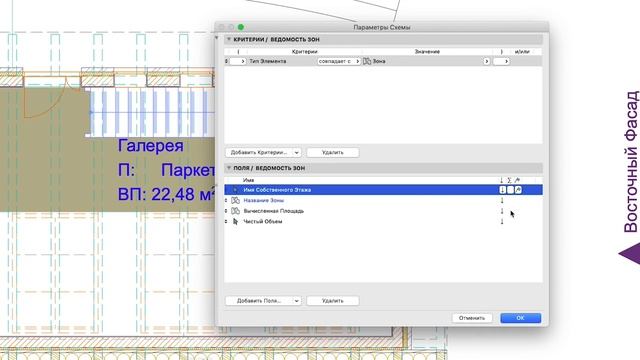Toggle sum checkbox for Имя Собственного Этажа
This screenshot has width=640, height=360.
(x=510, y=190)
